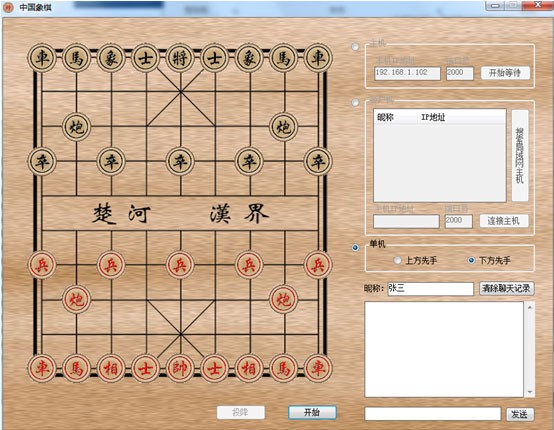Pick the center black 卒 pawn piece
Image resolution: width=554 pixels, height=430 pixels.
tap(180, 161)
